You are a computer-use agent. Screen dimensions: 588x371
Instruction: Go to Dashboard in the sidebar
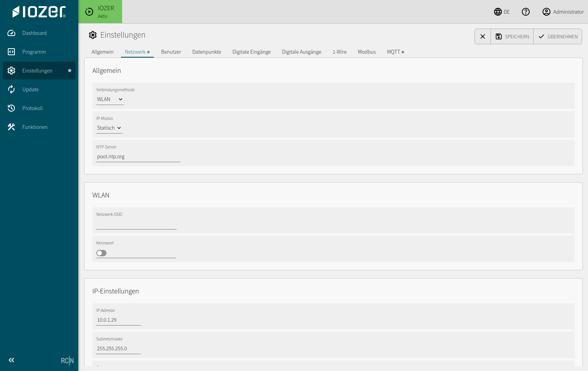pos(39,33)
